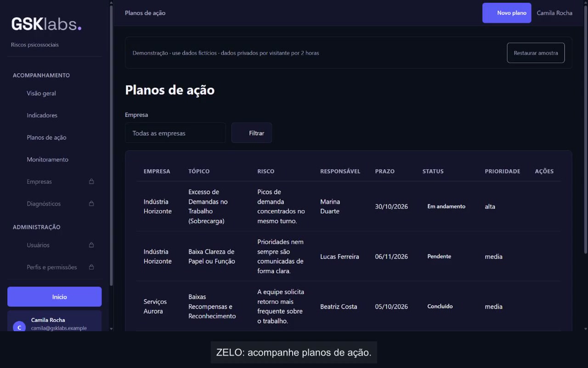The height and width of the screenshot is (368, 588).
Task: Click the deadline 30/10/2026
Action: (391, 207)
